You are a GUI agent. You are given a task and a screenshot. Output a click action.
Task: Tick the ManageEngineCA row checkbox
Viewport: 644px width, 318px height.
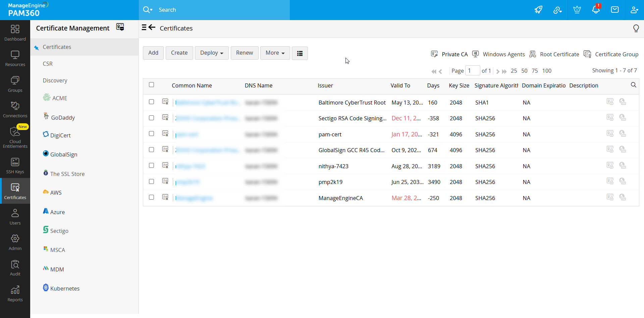(152, 197)
